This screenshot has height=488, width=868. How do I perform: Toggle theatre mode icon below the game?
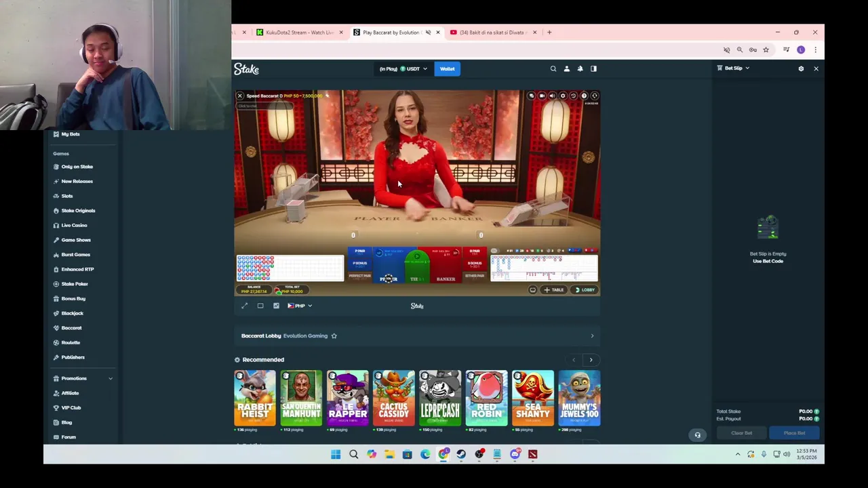click(260, 306)
